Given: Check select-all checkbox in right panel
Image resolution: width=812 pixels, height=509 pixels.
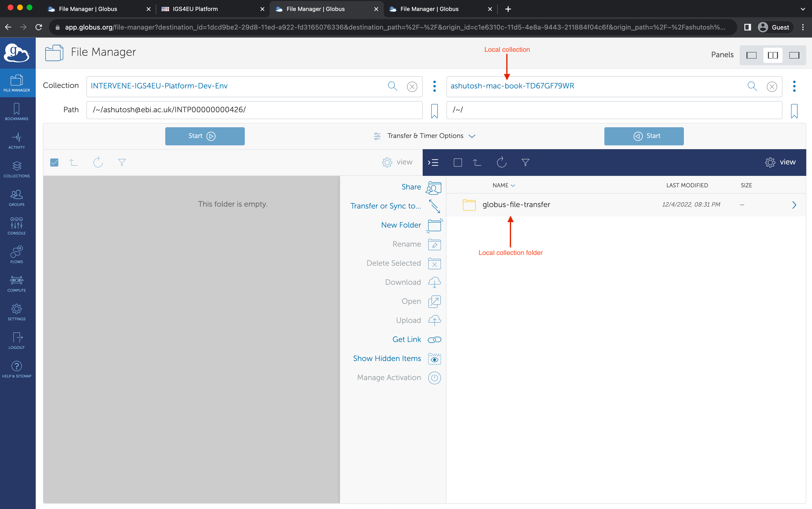Looking at the screenshot, I should coord(457,163).
